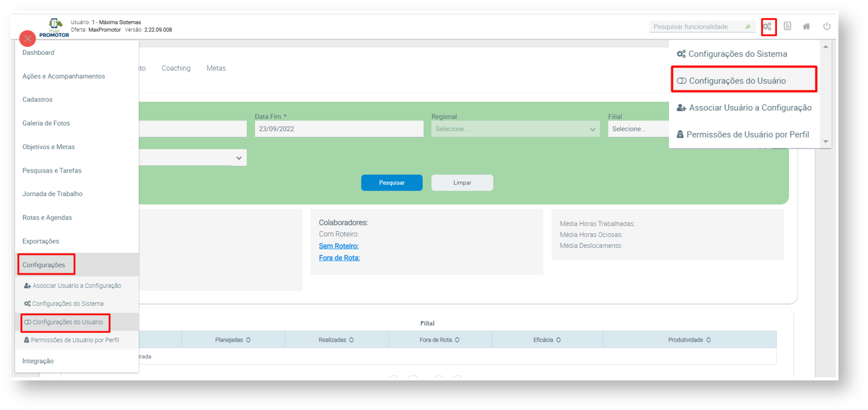Viewport: 868px width, 410px height.
Task: Open the Fora de Rota link
Action: 339,258
